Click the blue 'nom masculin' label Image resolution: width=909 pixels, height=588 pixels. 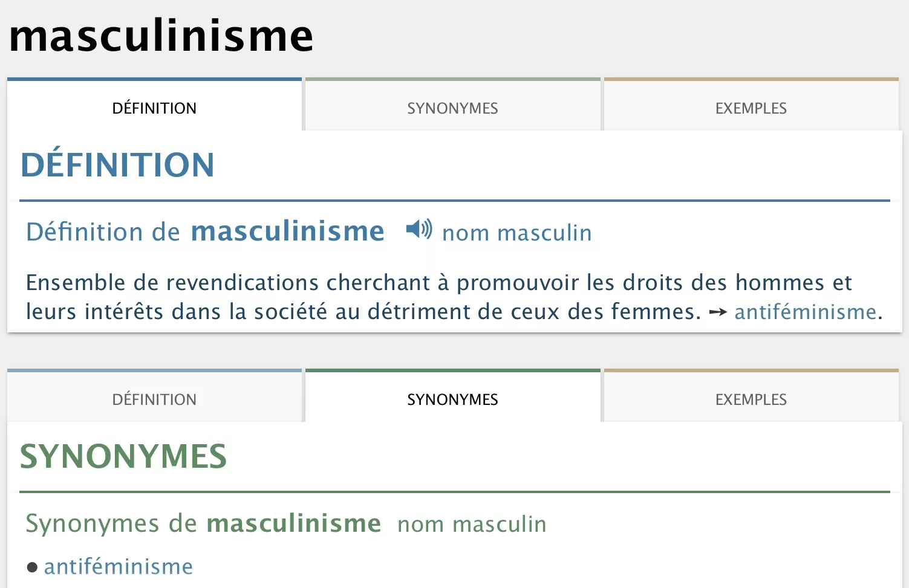point(516,233)
